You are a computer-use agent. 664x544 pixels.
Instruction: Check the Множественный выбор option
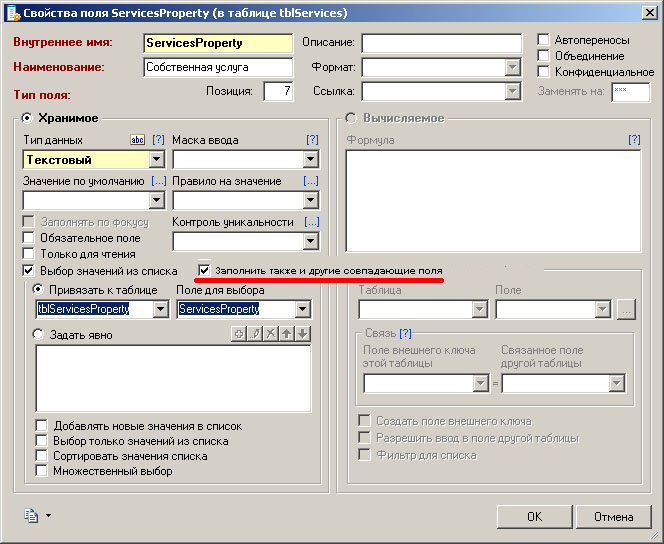[41, 471]
